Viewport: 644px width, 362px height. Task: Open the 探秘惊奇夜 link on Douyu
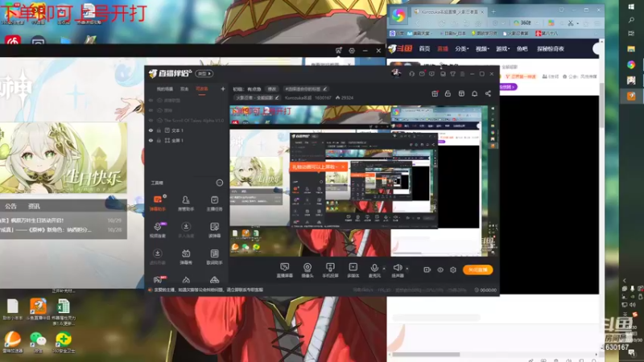[551, 49]
